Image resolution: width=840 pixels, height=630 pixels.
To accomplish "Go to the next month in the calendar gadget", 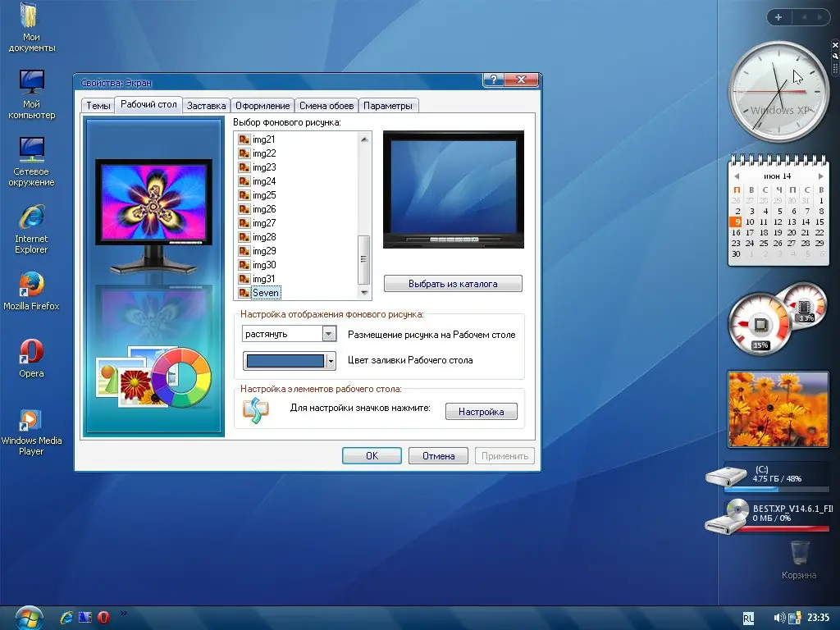I will [820, 176].
